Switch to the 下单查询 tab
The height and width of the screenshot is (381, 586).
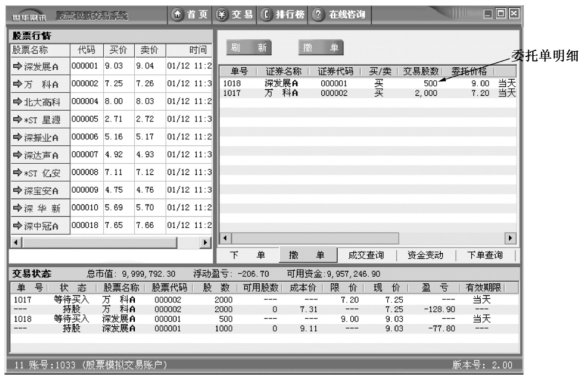click(x=485, y=255)
